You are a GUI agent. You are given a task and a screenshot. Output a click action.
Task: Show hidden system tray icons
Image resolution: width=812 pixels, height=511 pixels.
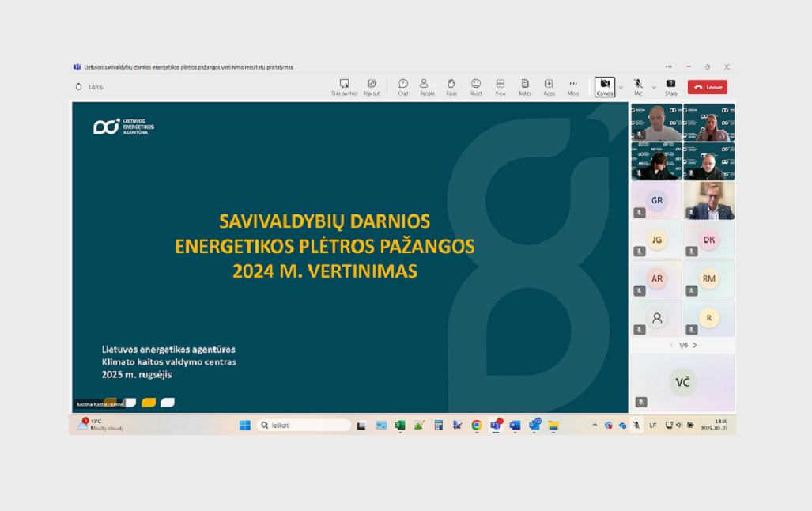[x=595, y=425]
